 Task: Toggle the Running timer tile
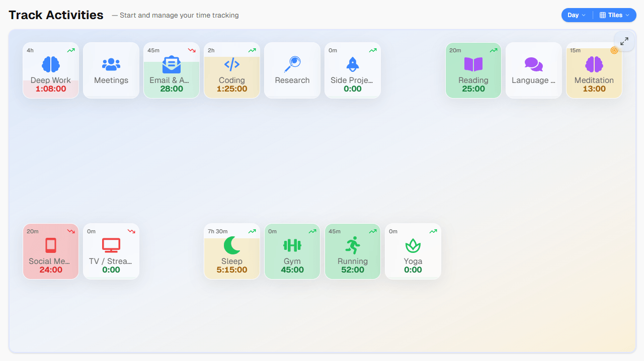(x=353, y=251)
